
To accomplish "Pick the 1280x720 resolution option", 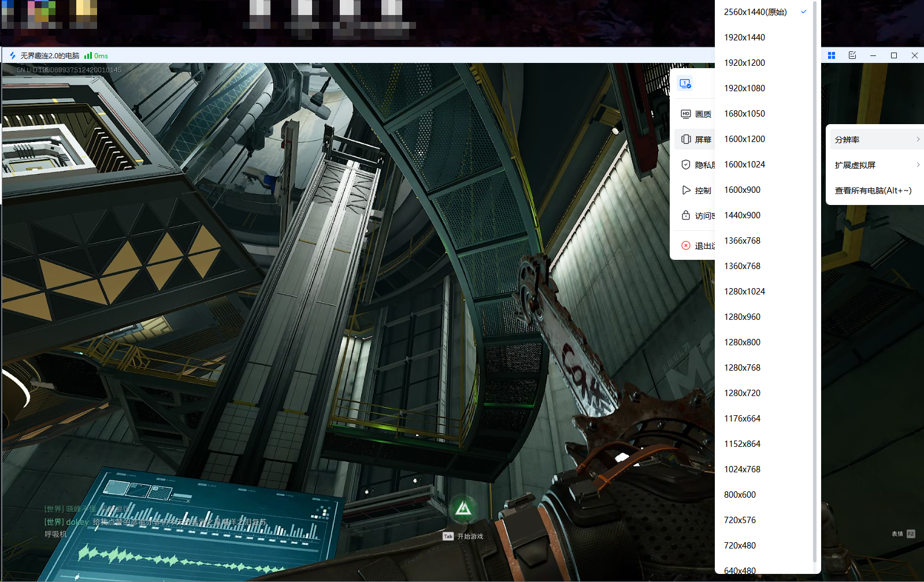I will [x=742, y=393].
